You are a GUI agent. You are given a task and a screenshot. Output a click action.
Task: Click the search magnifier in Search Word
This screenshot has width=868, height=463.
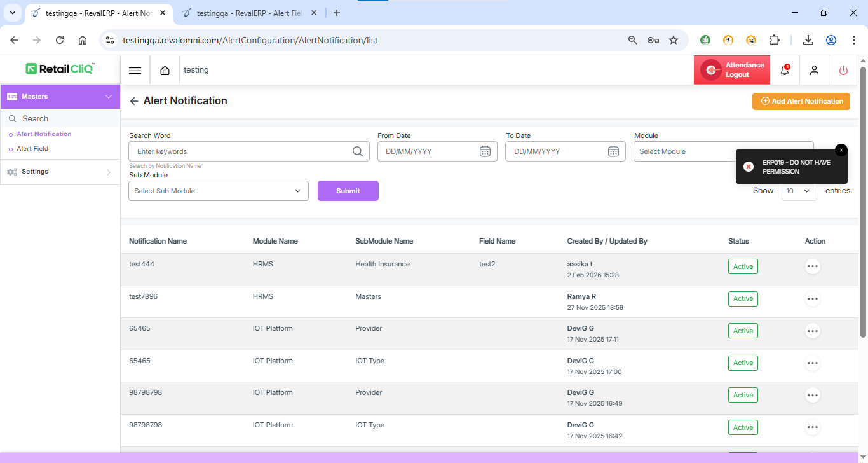click(358, 151)
